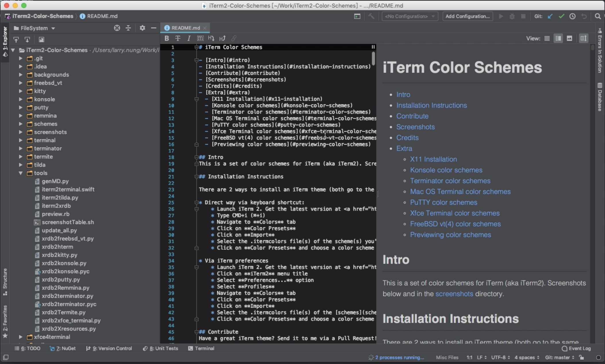Click the preview pane scrollbar thumb
The image size is (605, 364).
[593, 48]
